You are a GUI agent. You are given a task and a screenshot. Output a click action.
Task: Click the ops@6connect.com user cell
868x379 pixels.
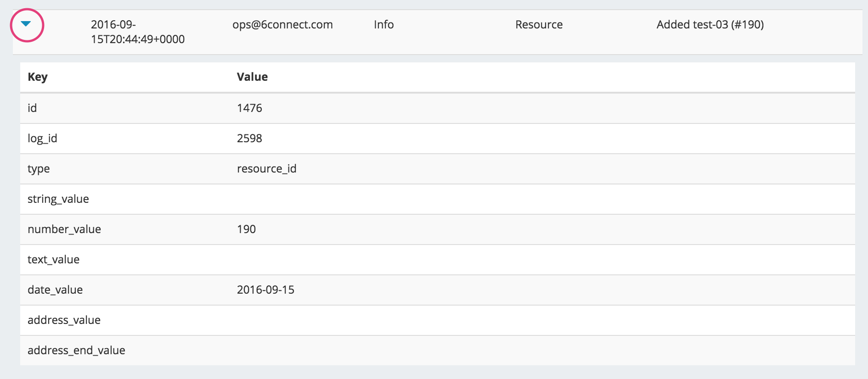tap(282, 25)
